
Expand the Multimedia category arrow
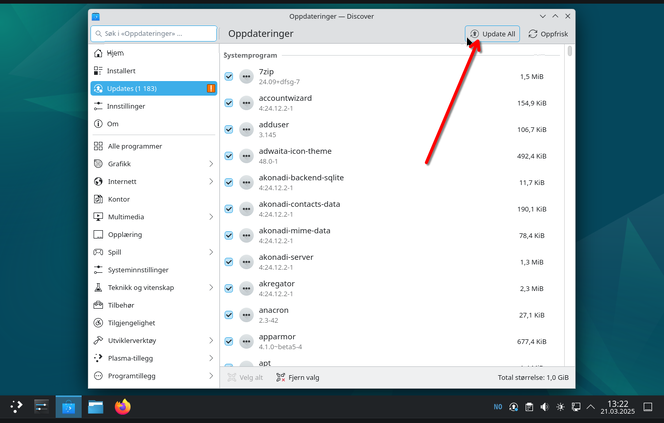[x=211, y=217]
